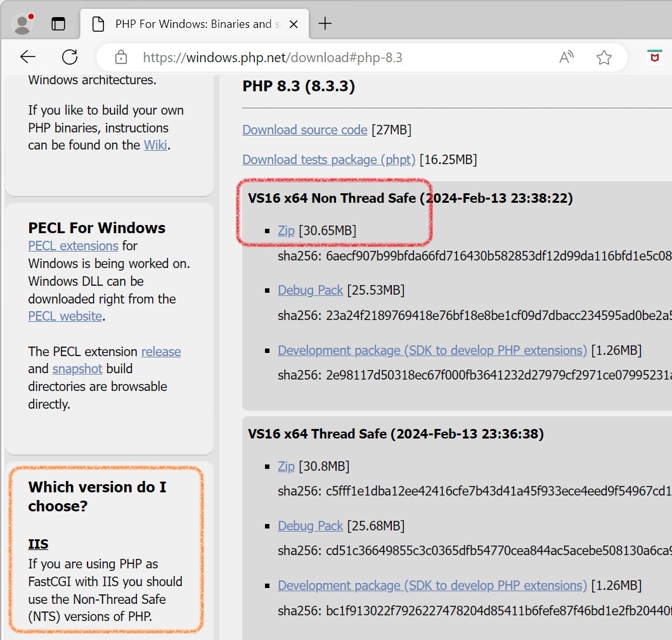Click the browser profile avatar icon

click(23, 24)
